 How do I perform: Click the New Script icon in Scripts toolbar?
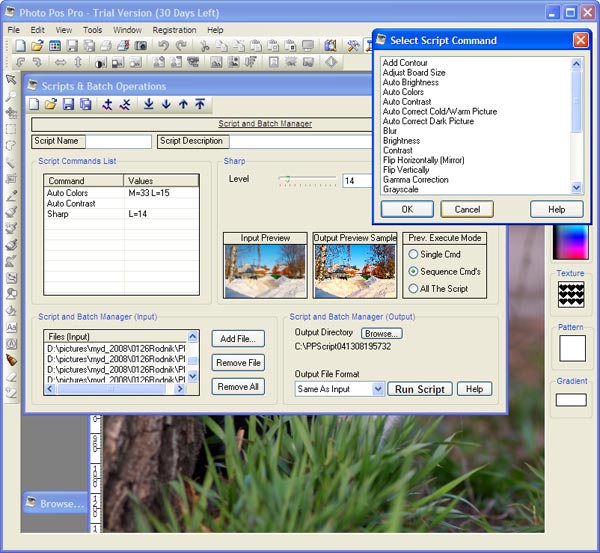(35, 104)
